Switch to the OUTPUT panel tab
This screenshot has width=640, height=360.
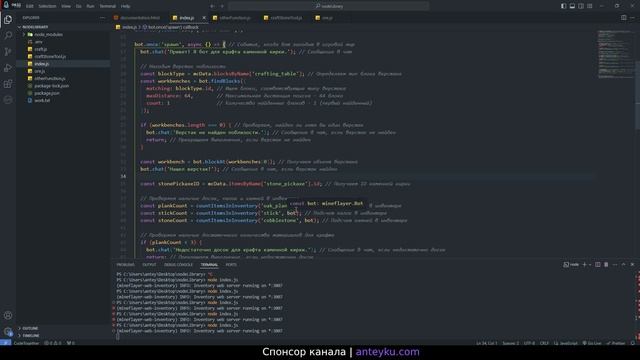click(x=149, y=264)
